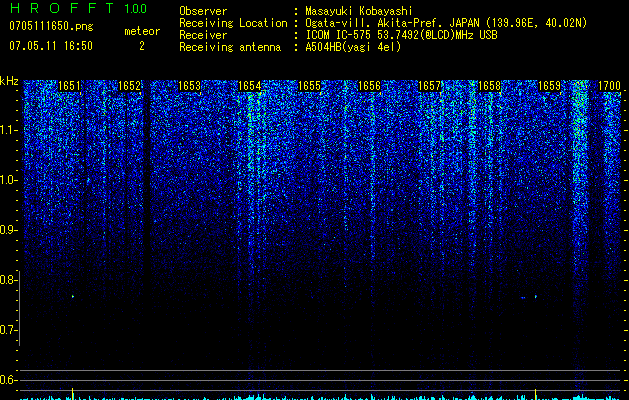Click the 1.1 frequency axis label
This screenshot has width=629, height=400.
pos(8,130)
